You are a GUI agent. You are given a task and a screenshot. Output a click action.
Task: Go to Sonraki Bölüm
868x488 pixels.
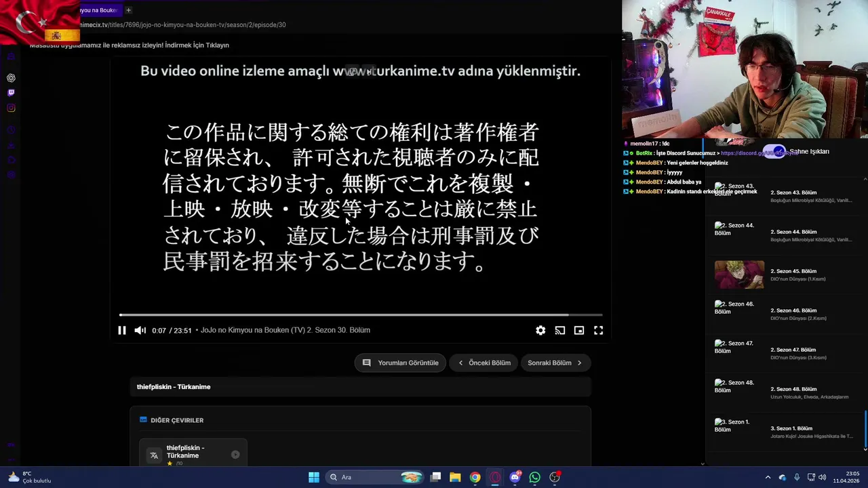pos(555,363)
